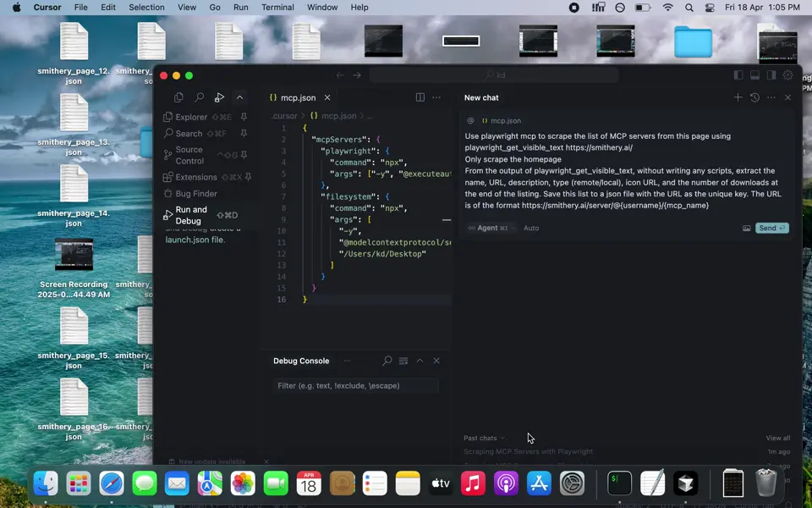Attach an image in the chat composer

coord(748,228)
